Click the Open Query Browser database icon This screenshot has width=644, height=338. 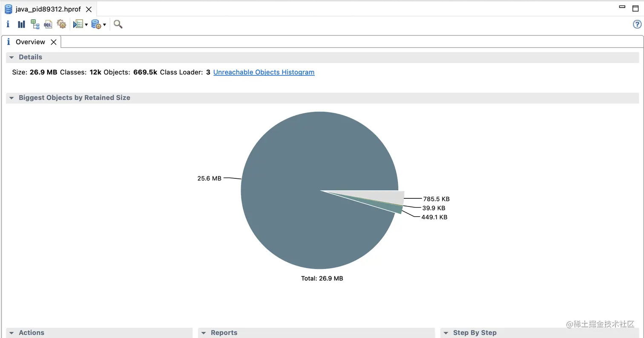(x=96, y=24)
